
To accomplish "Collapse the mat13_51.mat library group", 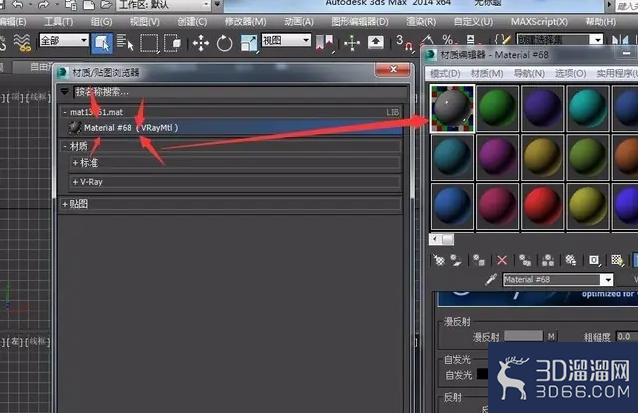I will 65,112.
